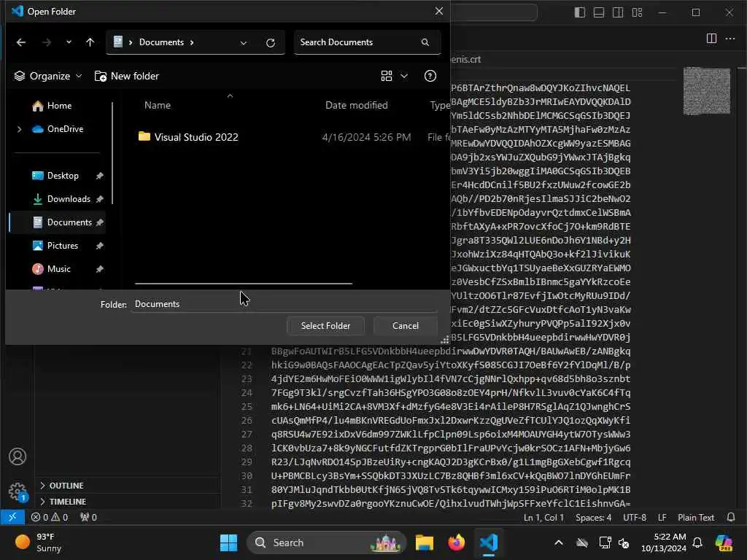747x560 pixels.
Task: Open Music quick access location
Action: pos(52,269)
